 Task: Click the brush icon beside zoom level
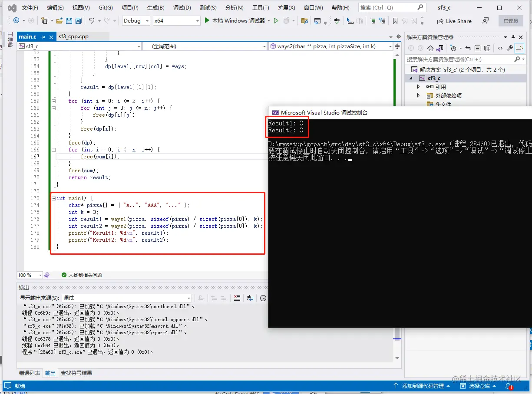(47, 275)
